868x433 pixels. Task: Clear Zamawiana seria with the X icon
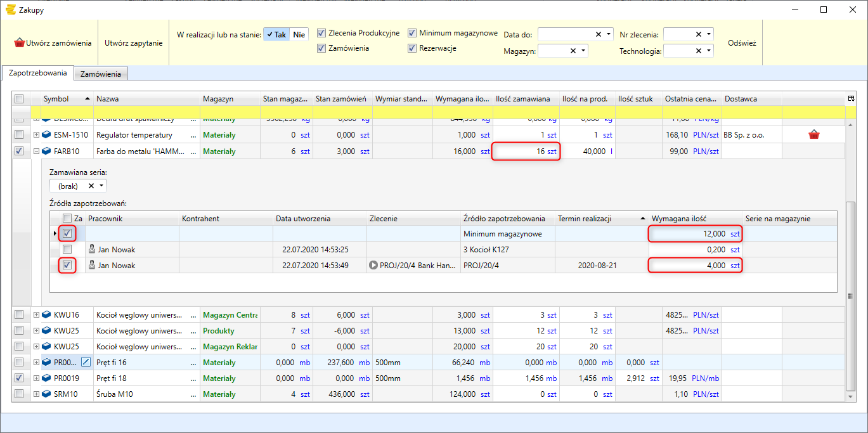point(91,186)
